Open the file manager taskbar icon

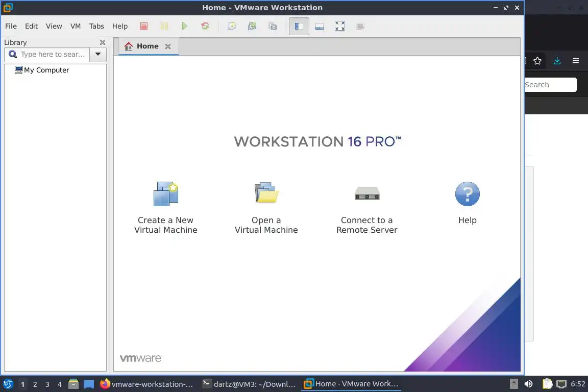(x=73, y=384)
